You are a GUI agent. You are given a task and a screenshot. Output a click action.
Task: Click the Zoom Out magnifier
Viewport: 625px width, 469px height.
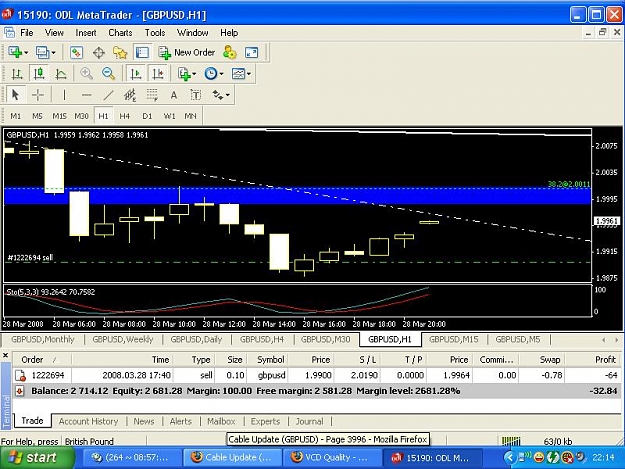pyautogui.click(x=108, y=74)
